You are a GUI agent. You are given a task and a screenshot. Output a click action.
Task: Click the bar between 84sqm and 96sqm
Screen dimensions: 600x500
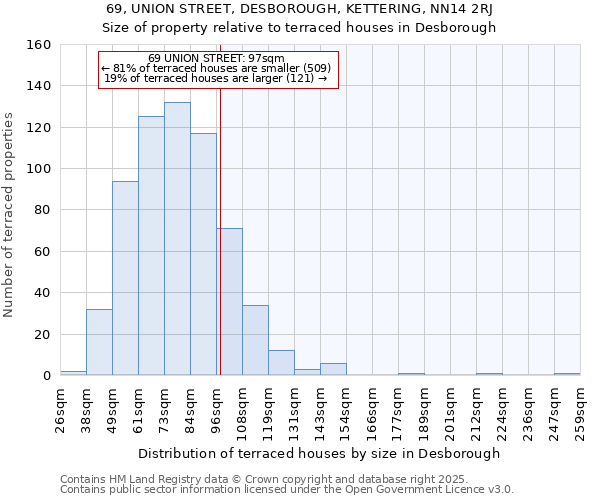pyautogui.click(x=203, y=255)
